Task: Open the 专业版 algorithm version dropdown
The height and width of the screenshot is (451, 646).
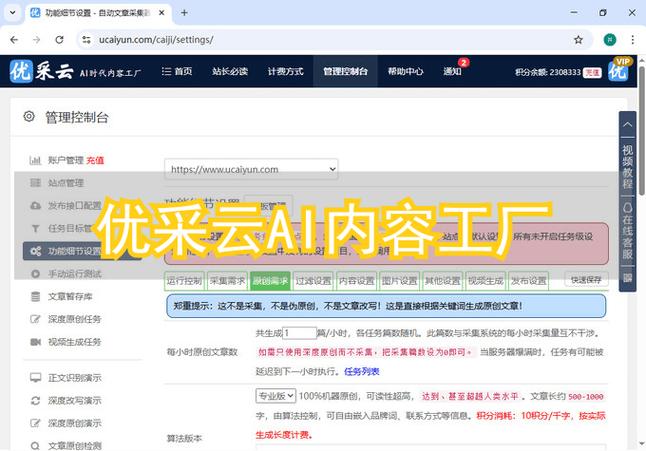Action: pos(276,396)
